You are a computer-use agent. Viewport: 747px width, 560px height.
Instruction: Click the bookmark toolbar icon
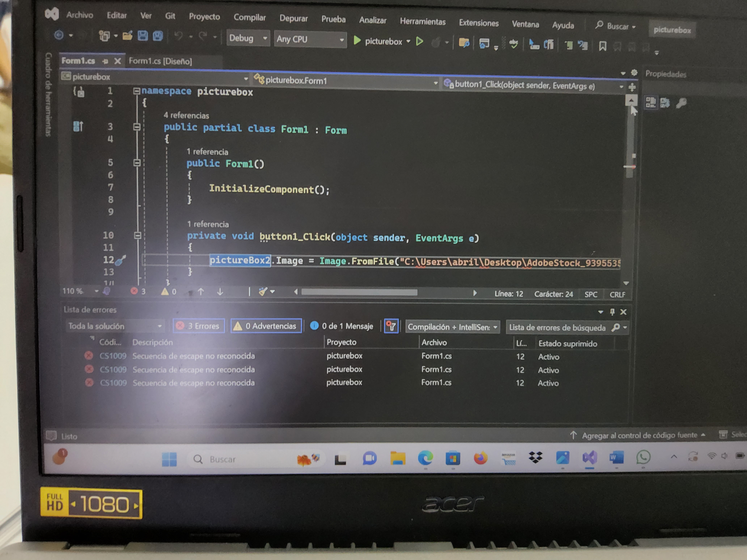tap(602, 46)
